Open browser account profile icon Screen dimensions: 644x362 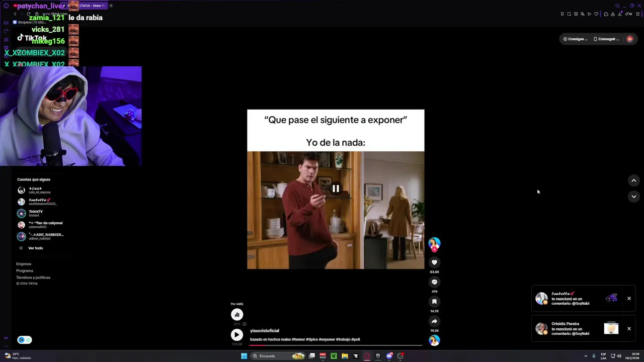[613, 14]
